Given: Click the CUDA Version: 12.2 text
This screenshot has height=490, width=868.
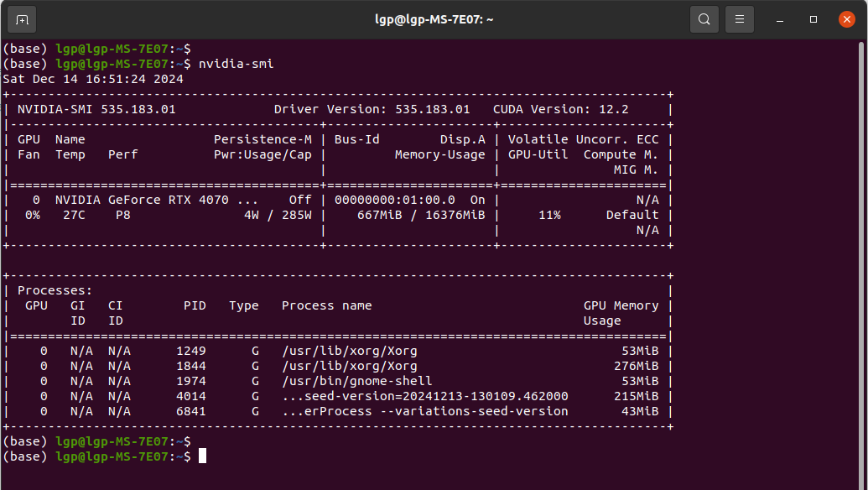Looking at the screenshot, I should coord(561,110).
